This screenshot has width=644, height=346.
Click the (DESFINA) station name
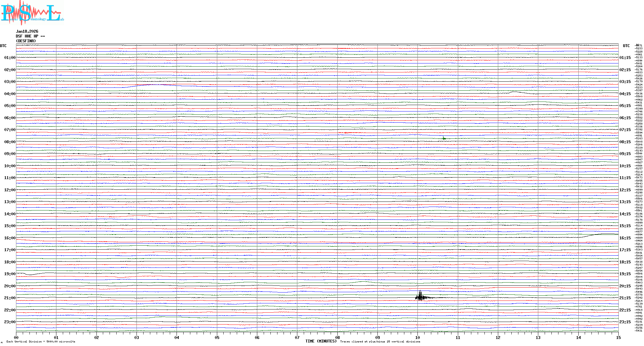point(26,41)
